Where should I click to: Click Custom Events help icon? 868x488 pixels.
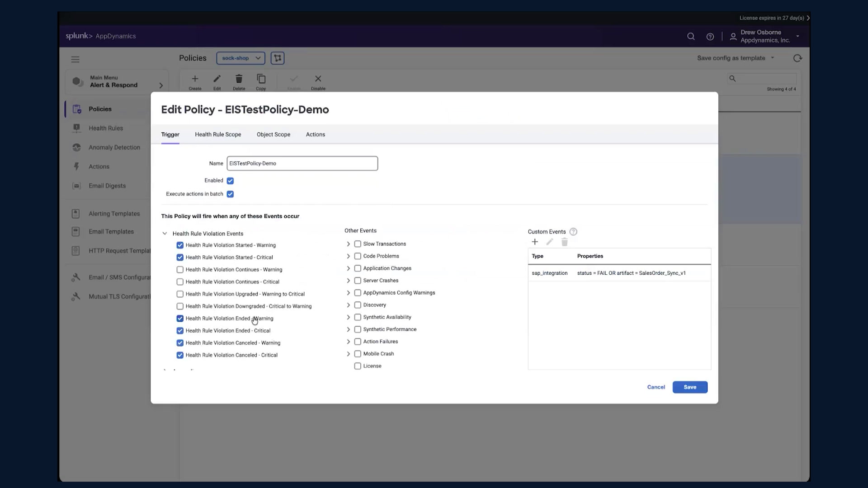(573, 232)
